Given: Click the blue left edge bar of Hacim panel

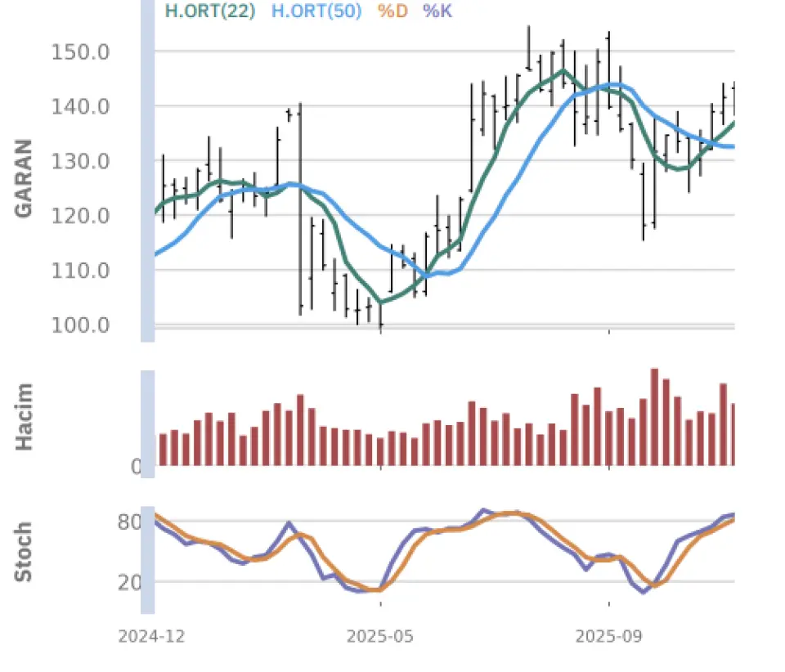Looking at the screenshot, I should (148, 418).
